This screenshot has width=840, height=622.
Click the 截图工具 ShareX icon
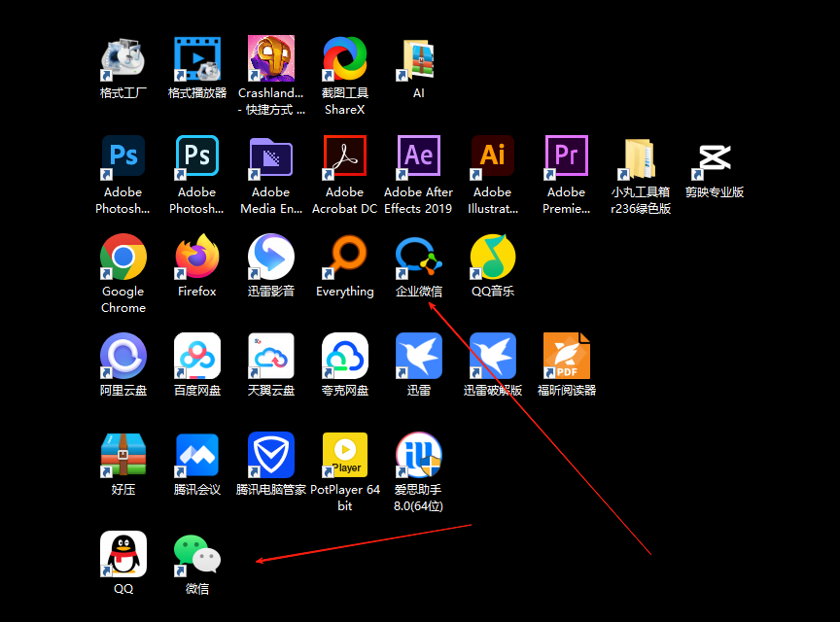click(x=345, y=59)
